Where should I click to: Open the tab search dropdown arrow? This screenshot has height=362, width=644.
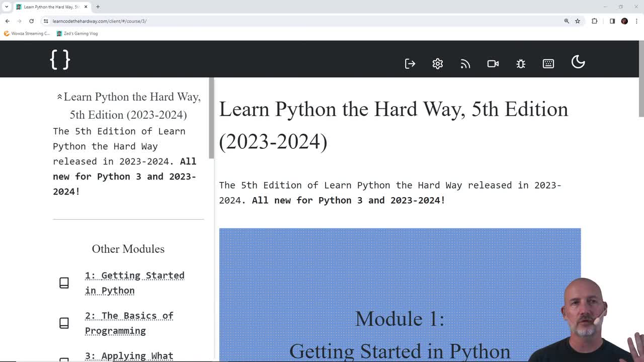pyautogui.click(x=6, y=7)
